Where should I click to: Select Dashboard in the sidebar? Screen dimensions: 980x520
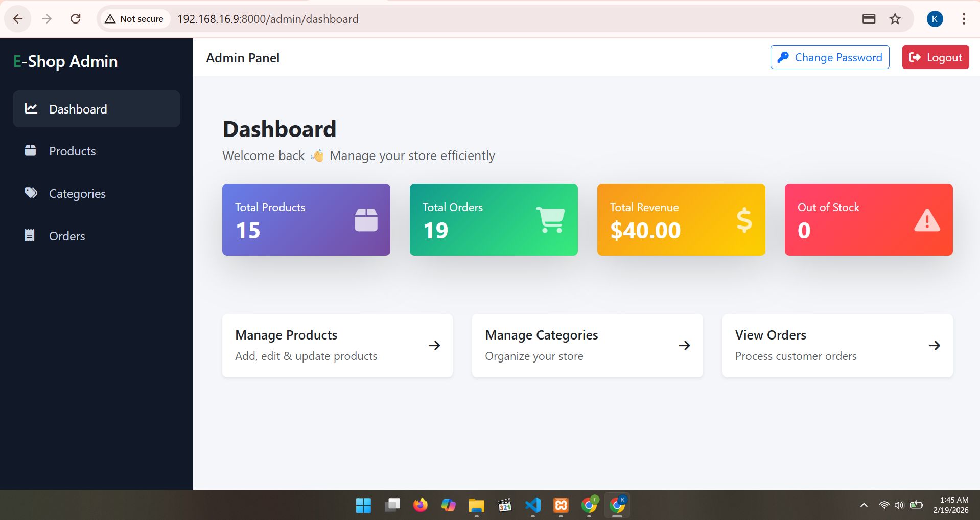[x=78, y=109]
